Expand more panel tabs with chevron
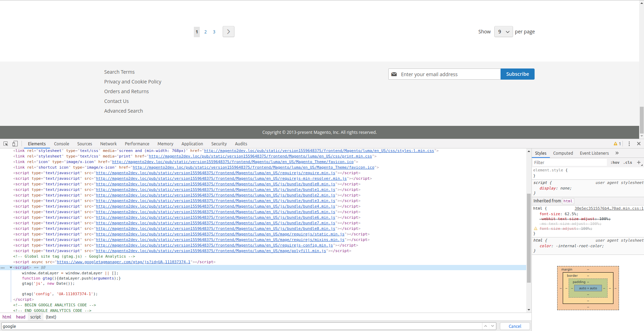This screenshot has height=331, width=644. click(x=617, y=153)
